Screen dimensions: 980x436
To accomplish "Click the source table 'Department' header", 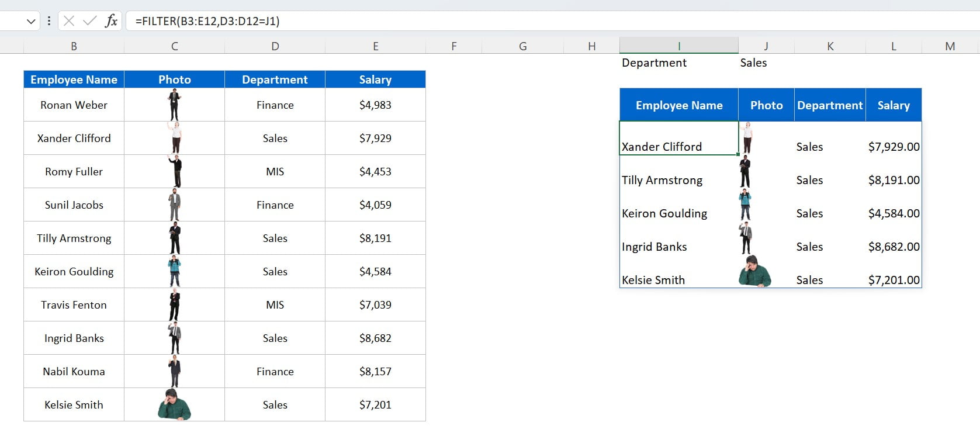I will tap(275, 79).
